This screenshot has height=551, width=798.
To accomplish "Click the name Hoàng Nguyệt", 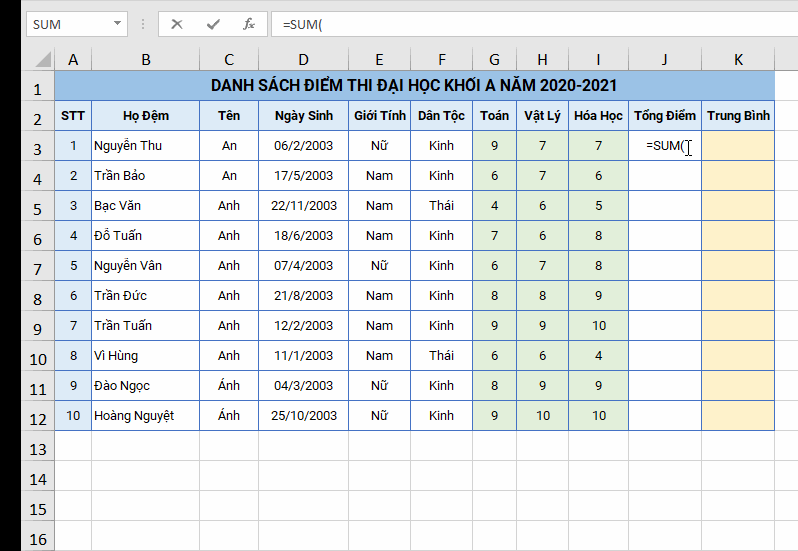I will (x=146, y=416).
